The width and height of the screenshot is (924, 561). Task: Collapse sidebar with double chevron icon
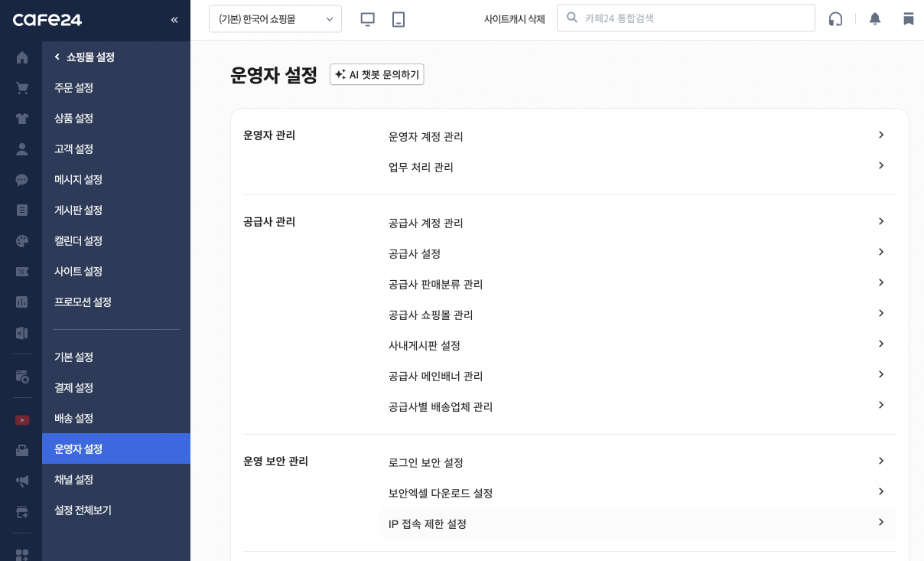(x=174, y=20)
